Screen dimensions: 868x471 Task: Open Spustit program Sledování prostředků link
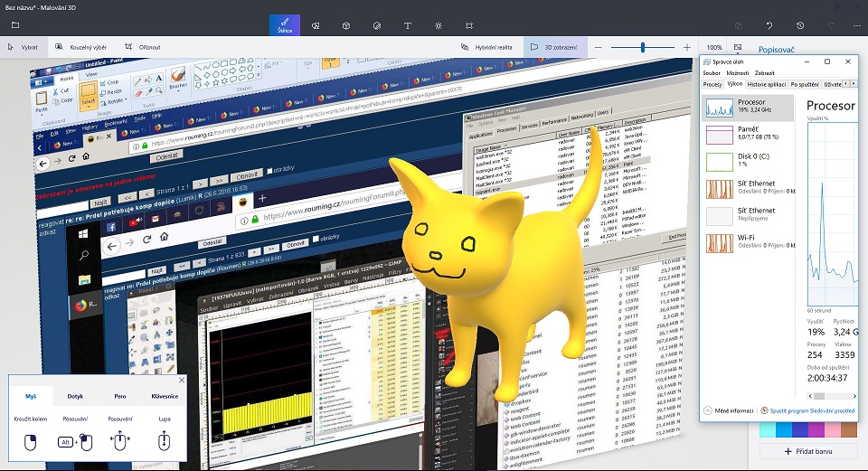tap(812, 410)
